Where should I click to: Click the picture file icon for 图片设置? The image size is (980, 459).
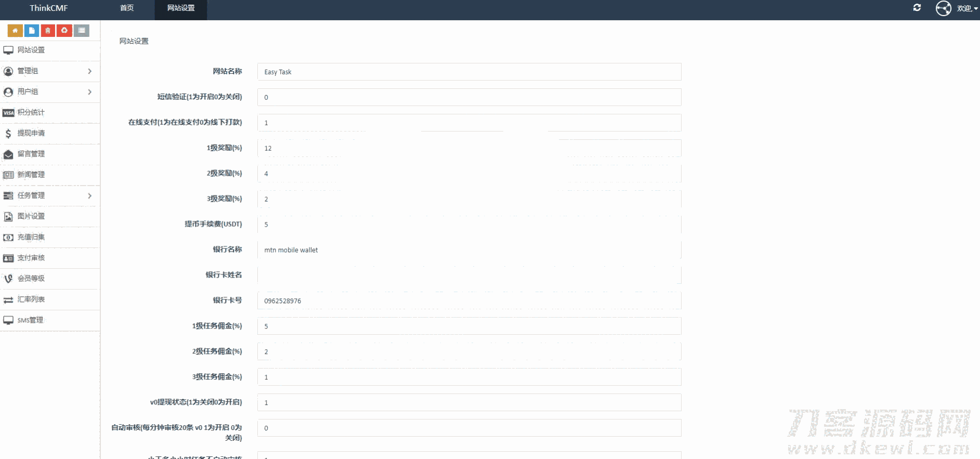click(8, 217)
